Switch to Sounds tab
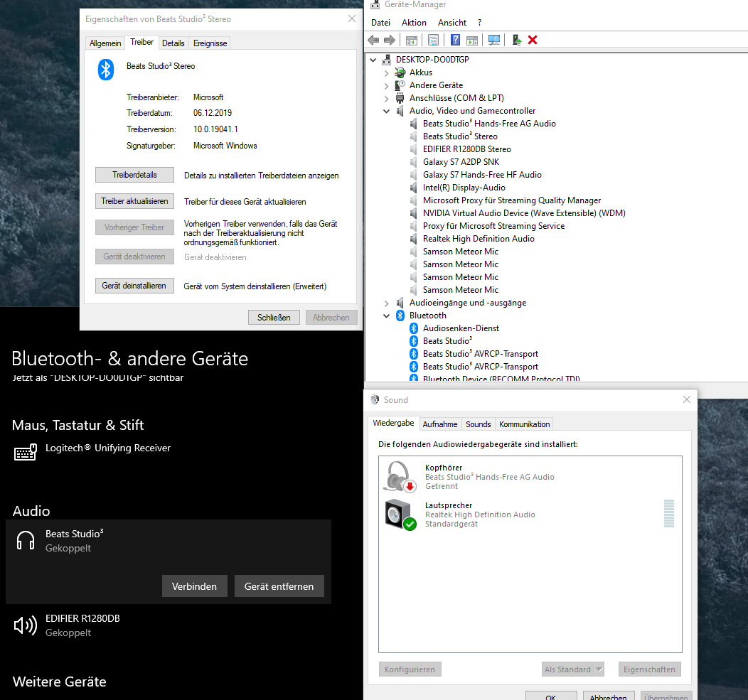This screenshot has width=748, height=700. click(x=478, y=424)
